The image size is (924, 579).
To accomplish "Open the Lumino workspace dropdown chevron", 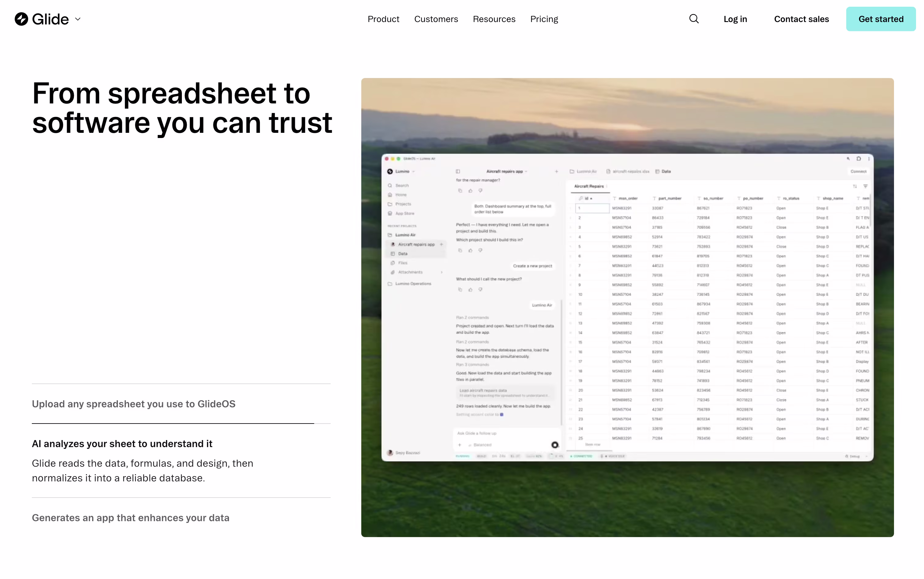I will pos(414,172).
